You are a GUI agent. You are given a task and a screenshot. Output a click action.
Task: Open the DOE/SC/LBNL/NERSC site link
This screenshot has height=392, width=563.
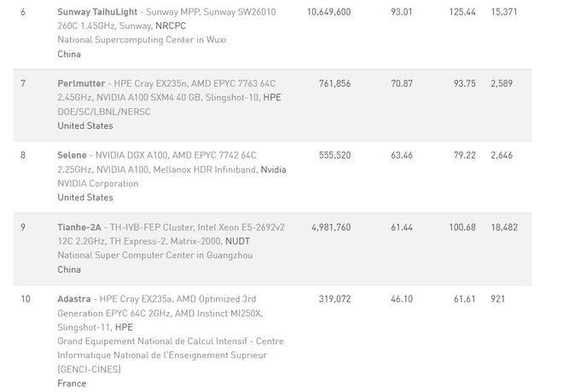tap(104, 112)
